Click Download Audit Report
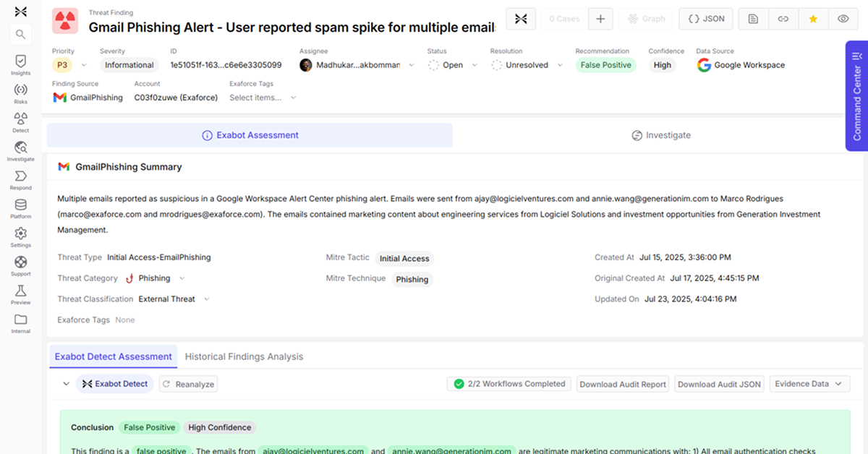The image size is (868, 454). click(623, 384)
